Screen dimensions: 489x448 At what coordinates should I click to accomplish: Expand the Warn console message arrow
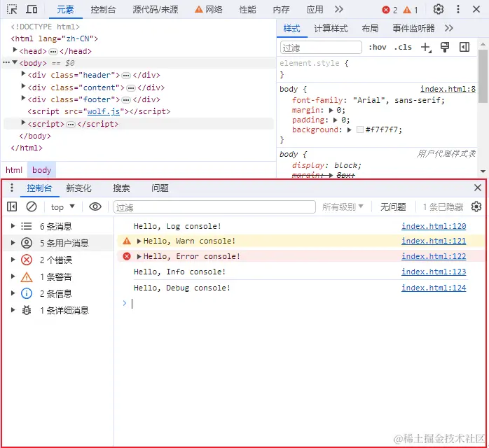pos(139,241)
